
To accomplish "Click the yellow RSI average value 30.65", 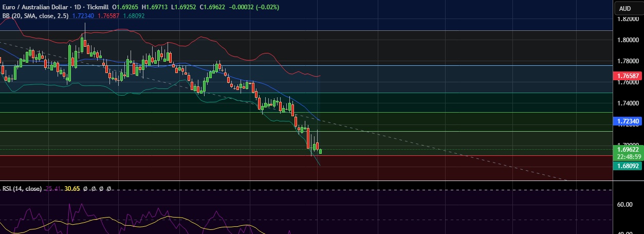I will coord(72,189).
